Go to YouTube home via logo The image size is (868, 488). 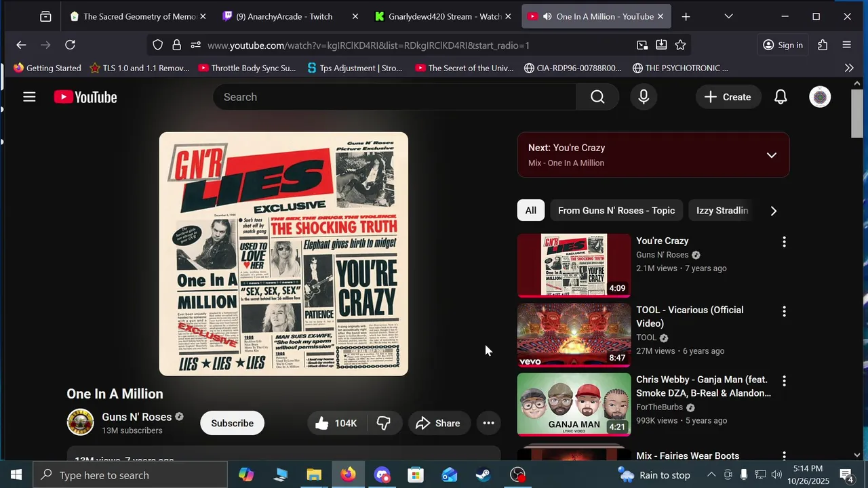point(85,97)
